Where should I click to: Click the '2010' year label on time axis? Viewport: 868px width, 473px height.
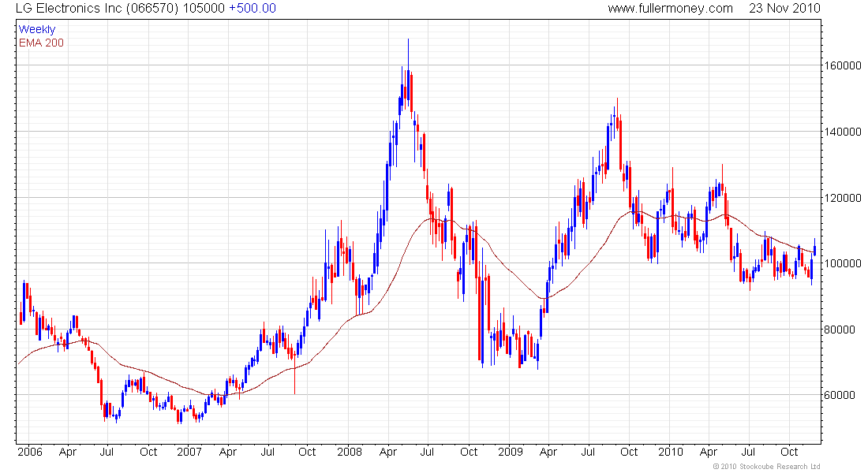(671, 452)
